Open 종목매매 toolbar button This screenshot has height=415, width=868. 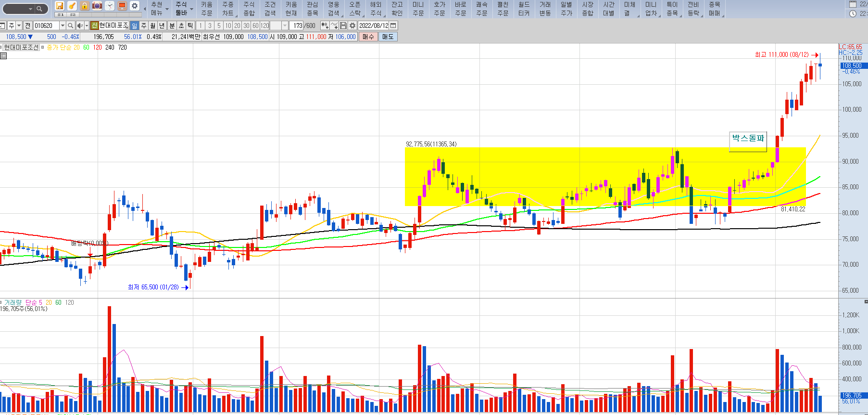click(715, 9)
